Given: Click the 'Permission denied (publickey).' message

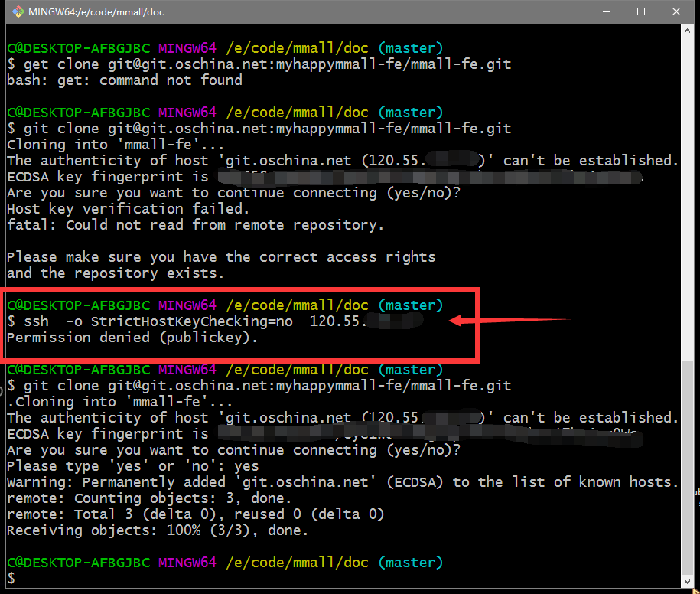Looking at the screenshot, I should coord(132,338).
